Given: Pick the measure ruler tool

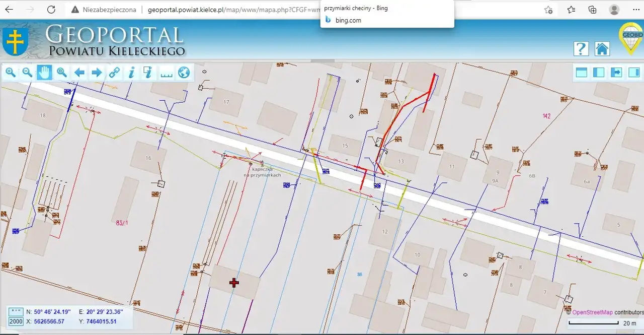Looking at the screenshot, I should click(x=166, y=74).
